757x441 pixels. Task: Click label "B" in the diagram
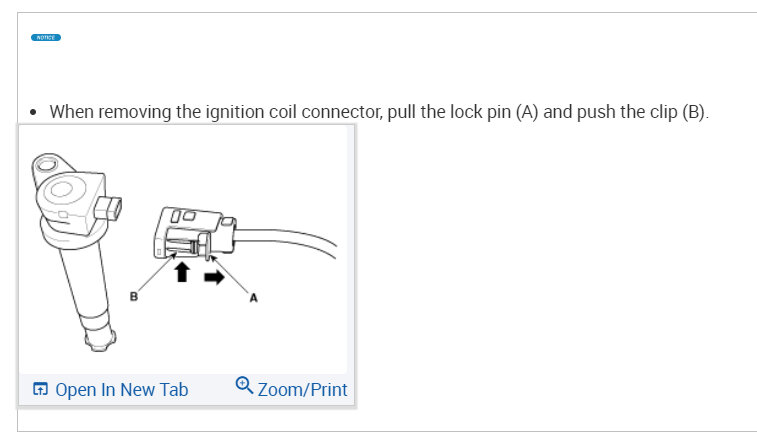pyautogui.click(x=131, y=297)
